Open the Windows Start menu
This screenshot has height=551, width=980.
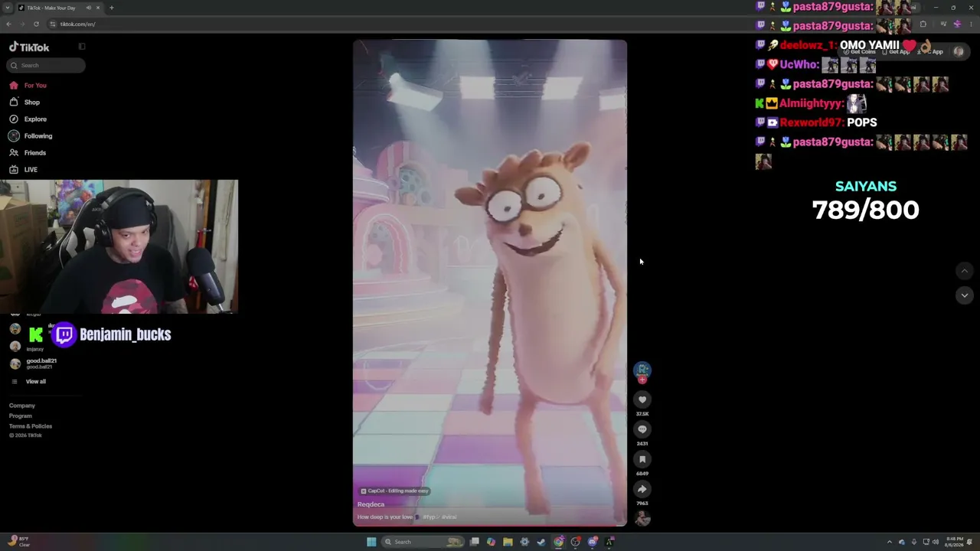click(371, 542)
